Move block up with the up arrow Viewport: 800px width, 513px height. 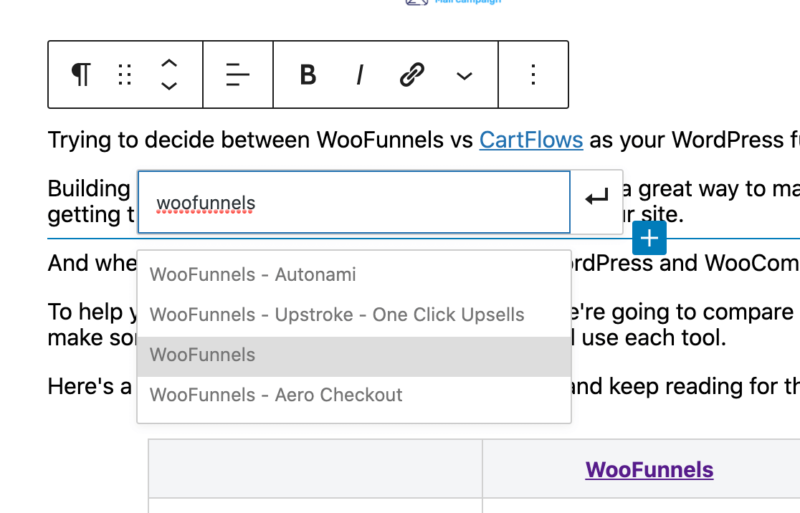169,64
